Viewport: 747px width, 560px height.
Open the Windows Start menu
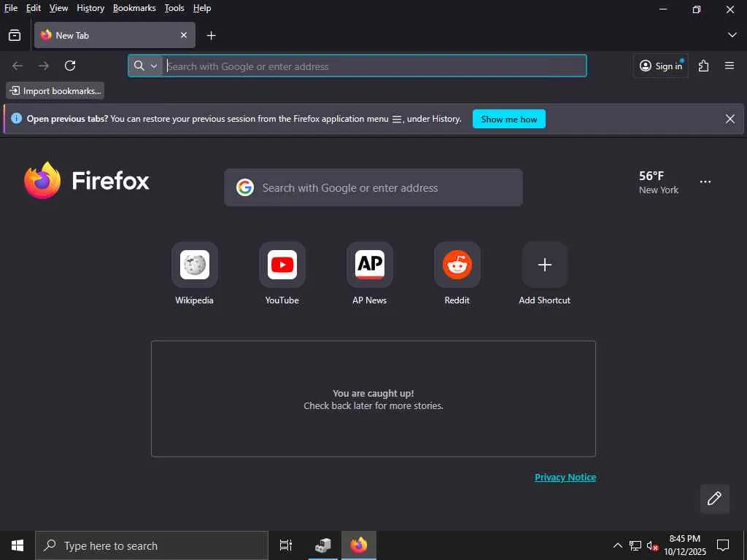tap(18, 545)
